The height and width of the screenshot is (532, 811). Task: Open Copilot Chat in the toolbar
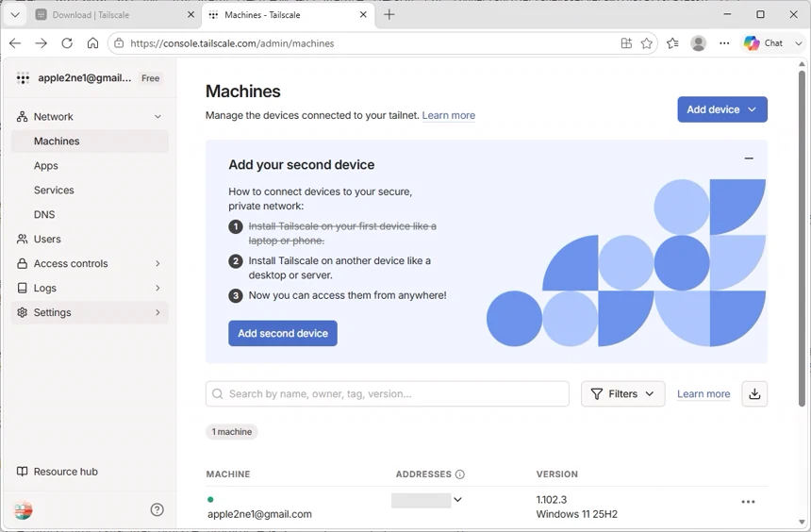coord(764,43)
